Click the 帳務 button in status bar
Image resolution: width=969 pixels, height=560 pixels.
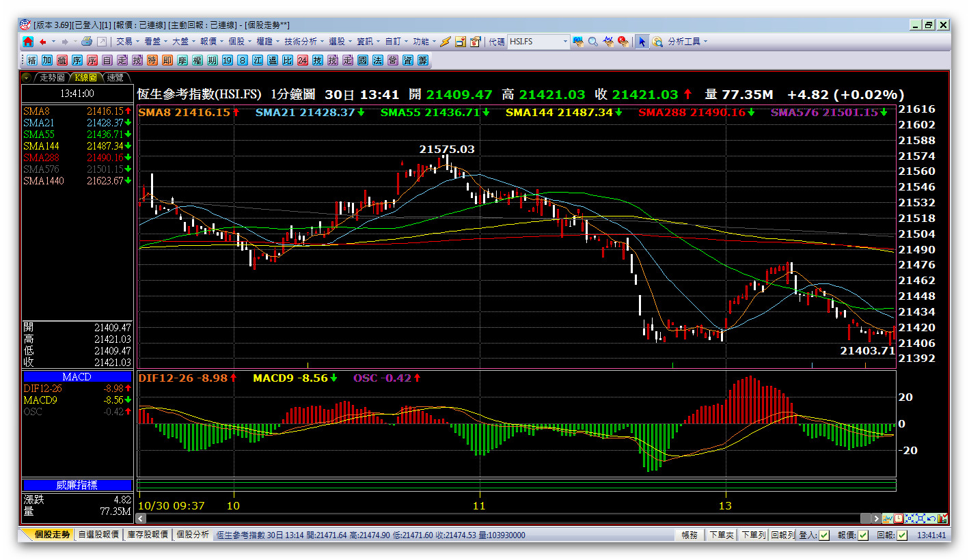pos(690,535)
